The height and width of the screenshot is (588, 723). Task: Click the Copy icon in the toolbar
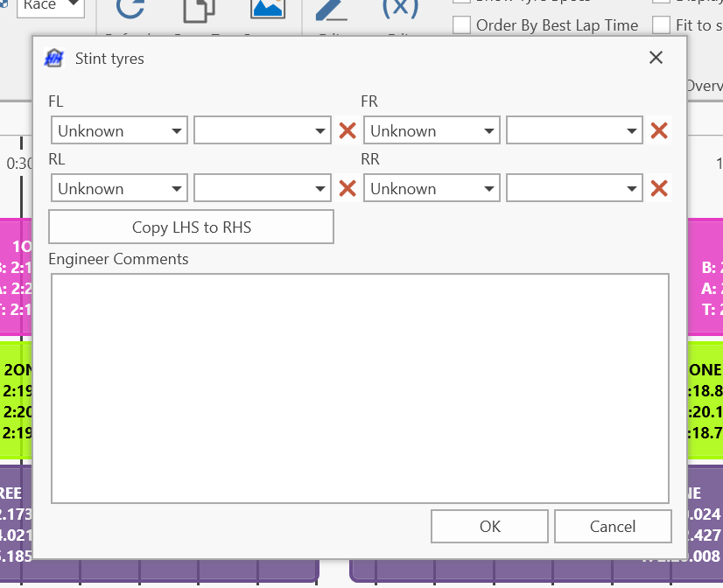pos(199,10)
